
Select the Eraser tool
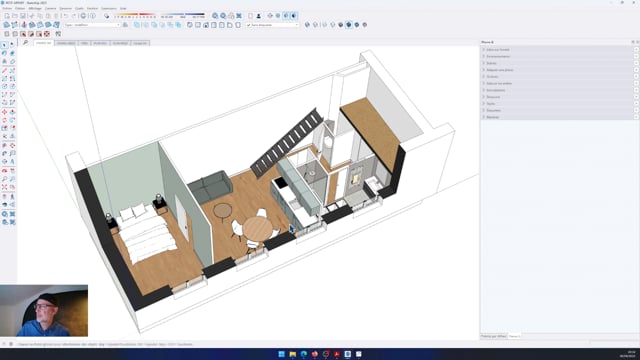pos(13,61)
